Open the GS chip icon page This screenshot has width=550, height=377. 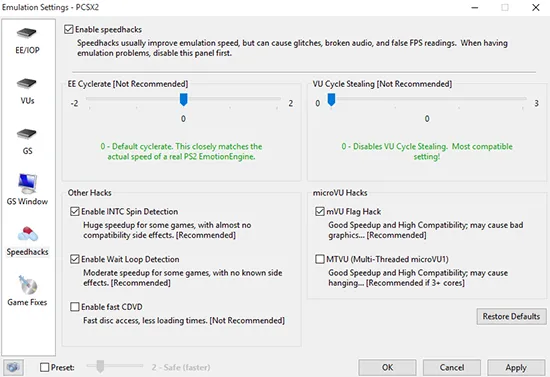(x=27, y=134)
